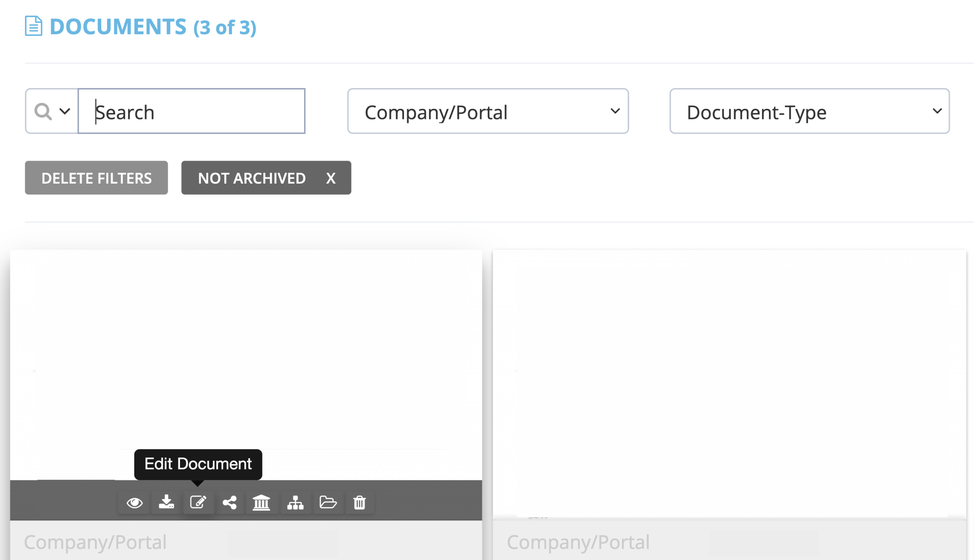Click the DELETE FILTERS button
Image resolution: width=974 pixels, height=560 pixels.
[96, 178]
